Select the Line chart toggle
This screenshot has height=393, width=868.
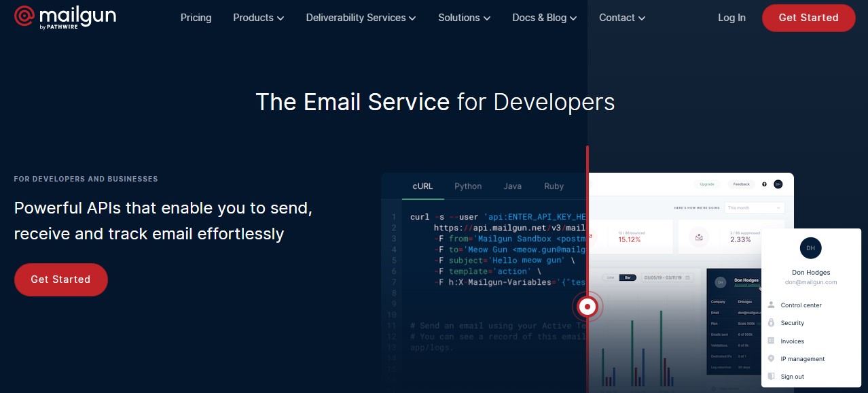610,277
